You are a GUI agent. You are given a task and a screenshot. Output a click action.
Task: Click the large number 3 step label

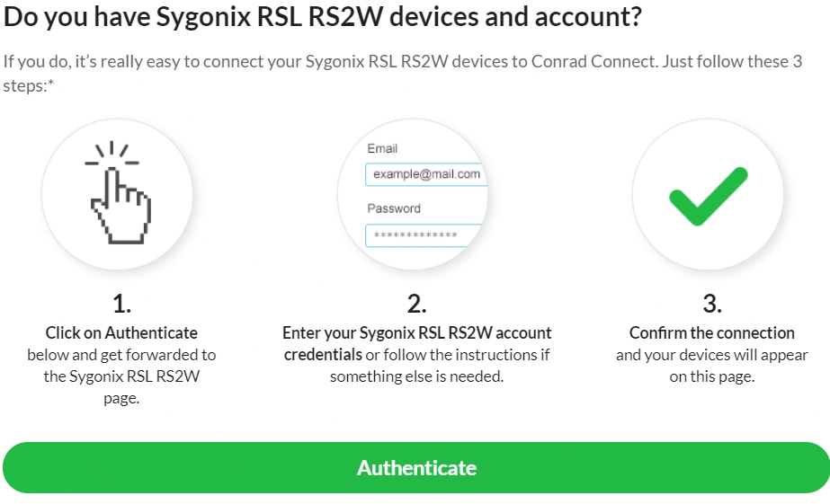click(712, 304)
